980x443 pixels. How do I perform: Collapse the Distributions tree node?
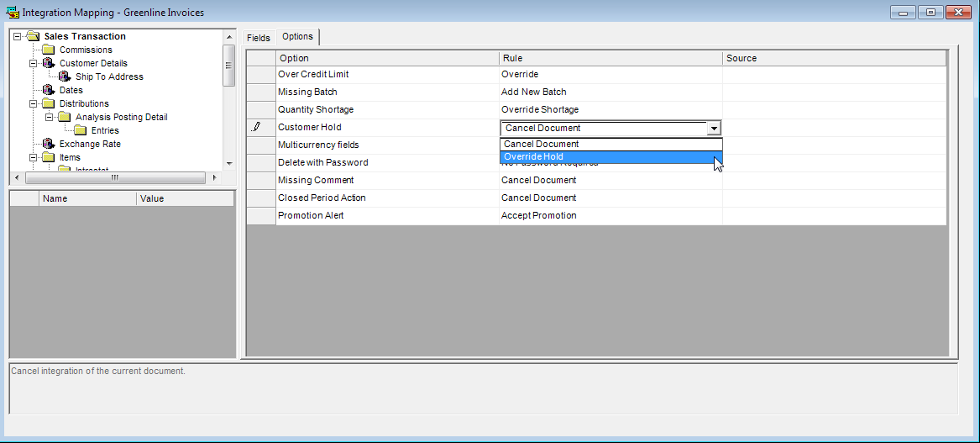tap(33, 104)
